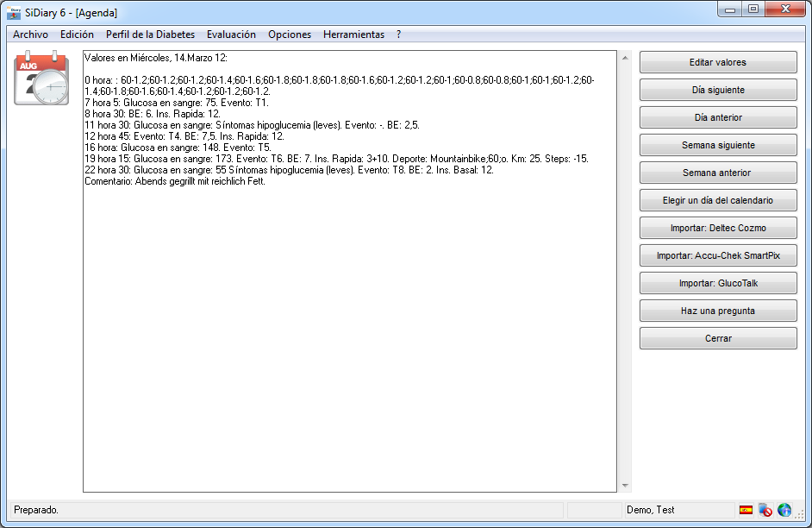Click the Spanish flag language icon
This screenshot has width=812, height=528.
coord(746,510)
